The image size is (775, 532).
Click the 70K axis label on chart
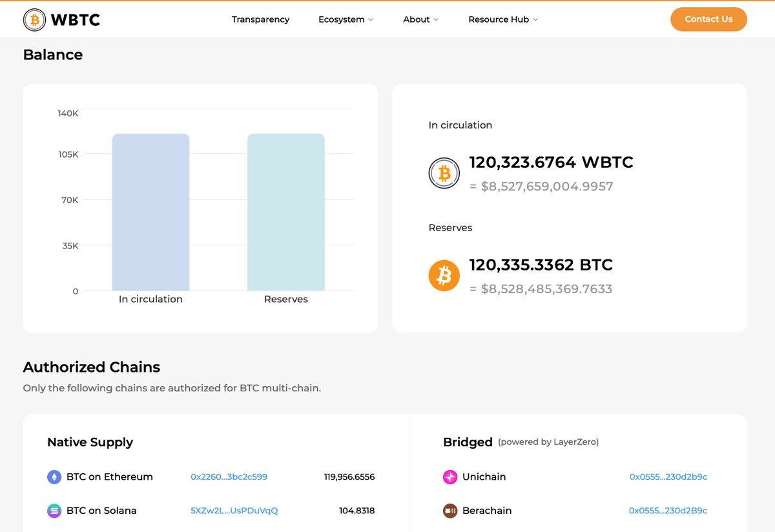70,200
